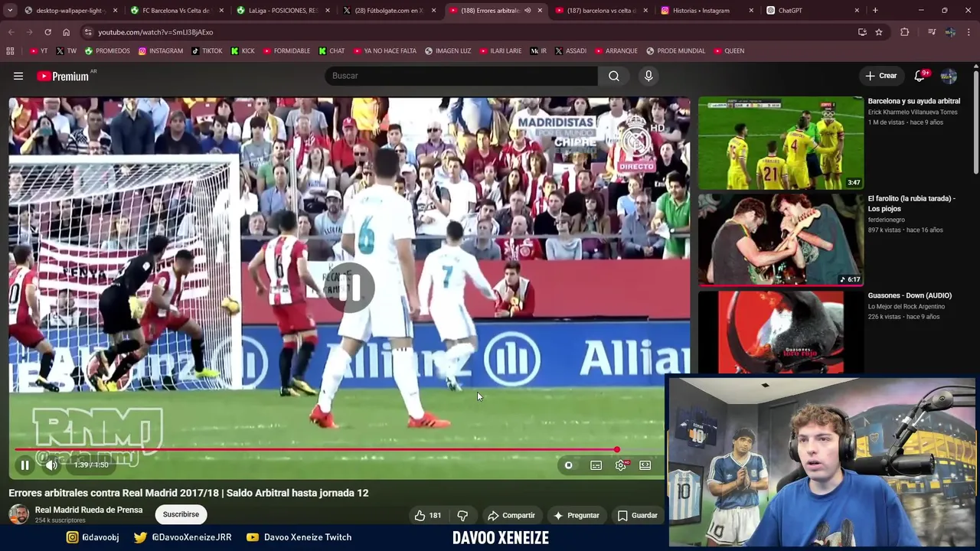Screen dimensions: 980x551
Task: Switch to ChatGPT tab
Action: pyautogui.click(x=814, y=11)
